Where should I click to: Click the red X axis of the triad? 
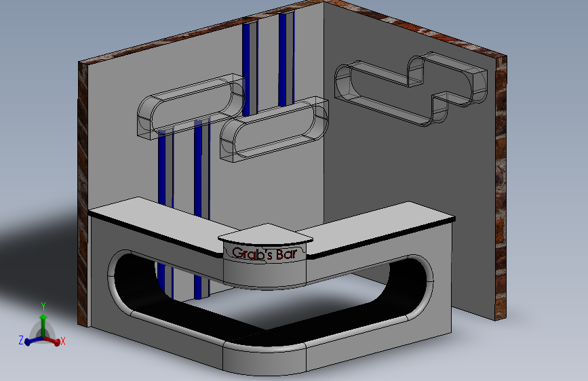tap(52, 340)
